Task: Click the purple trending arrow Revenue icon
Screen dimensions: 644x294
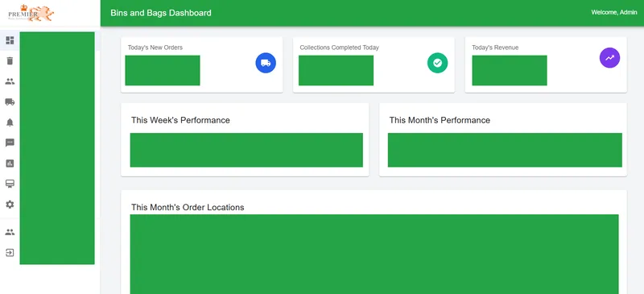Action: (x=609, y=58)
